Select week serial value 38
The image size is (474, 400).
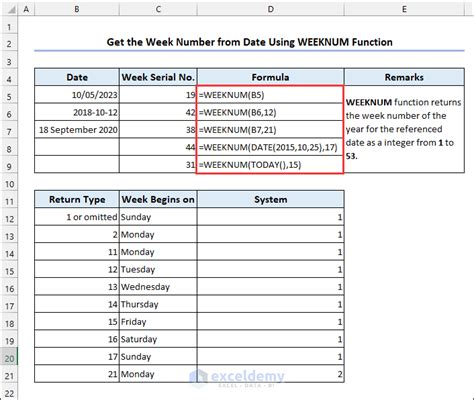coord(158,130)
